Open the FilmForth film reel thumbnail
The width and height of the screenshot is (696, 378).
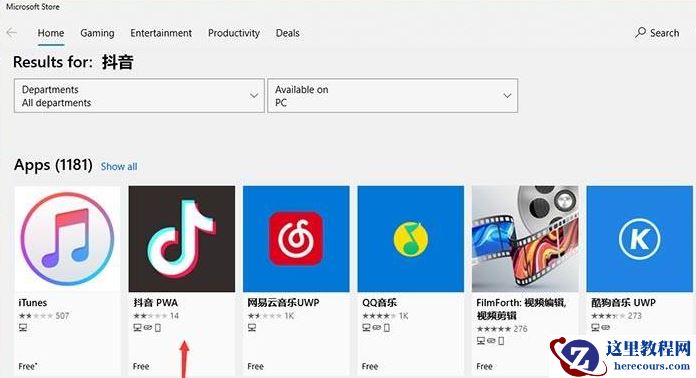pos(525,239)
